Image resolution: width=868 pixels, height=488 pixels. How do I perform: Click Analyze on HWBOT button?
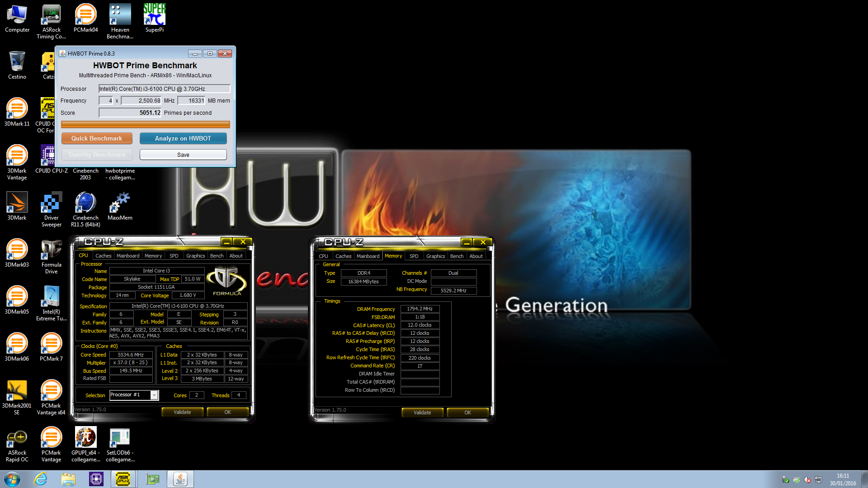point(183,138)
